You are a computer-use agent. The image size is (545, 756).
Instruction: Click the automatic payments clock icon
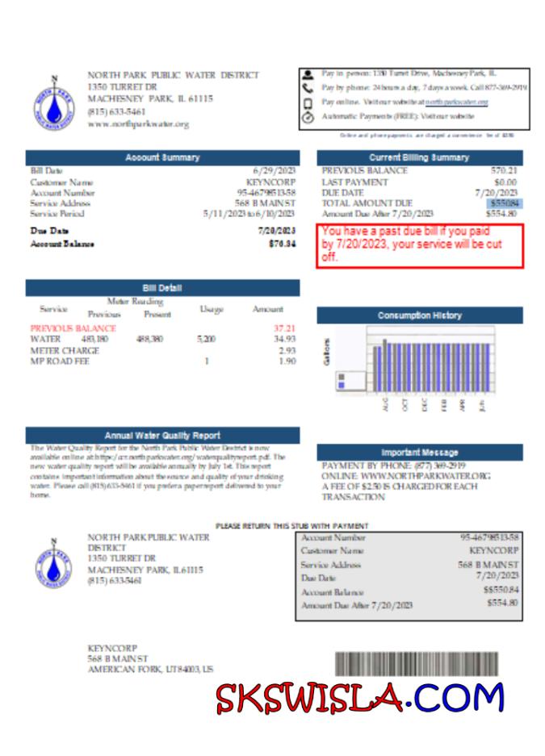[308, 117]
